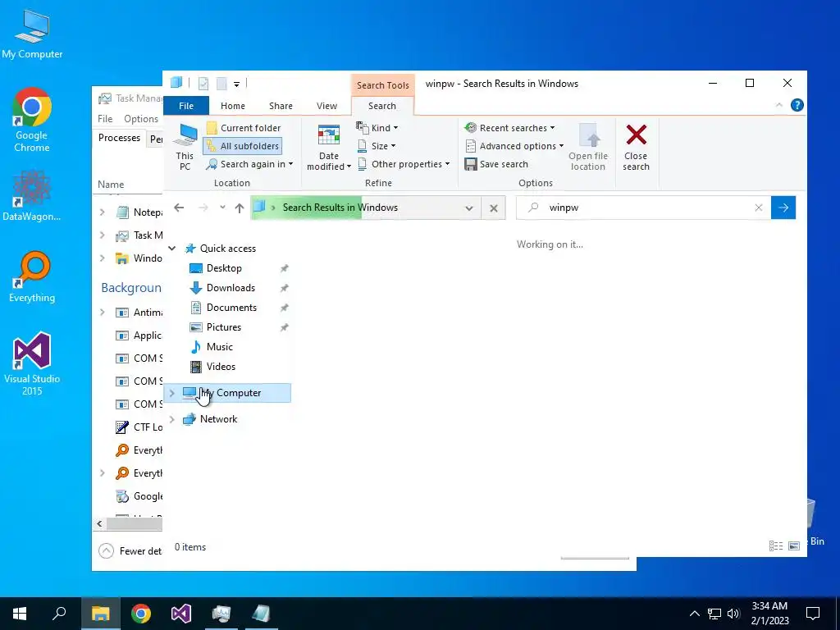
Task: Open Advanced options dropdown
Action: tap(514, 146)
